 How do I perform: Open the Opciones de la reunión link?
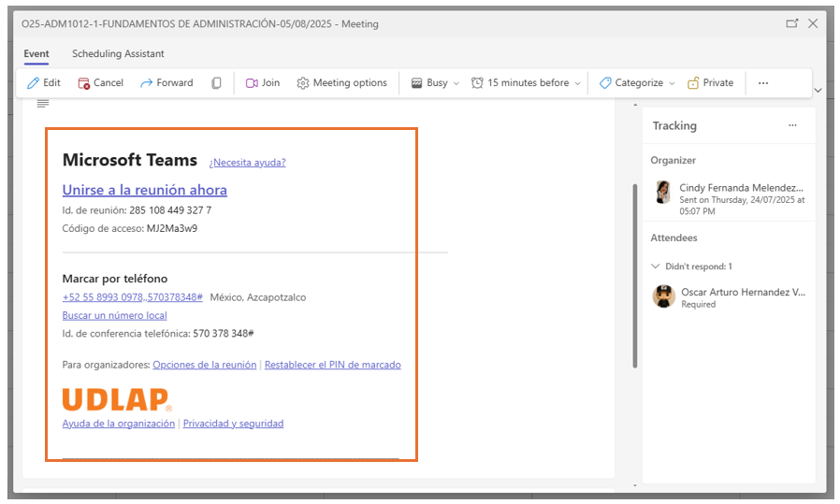click(205, 365)
